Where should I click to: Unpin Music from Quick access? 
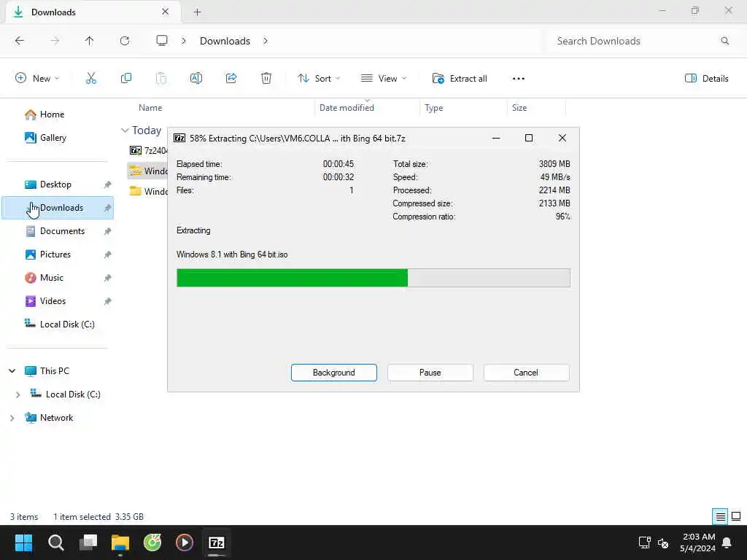pos(108,278)
